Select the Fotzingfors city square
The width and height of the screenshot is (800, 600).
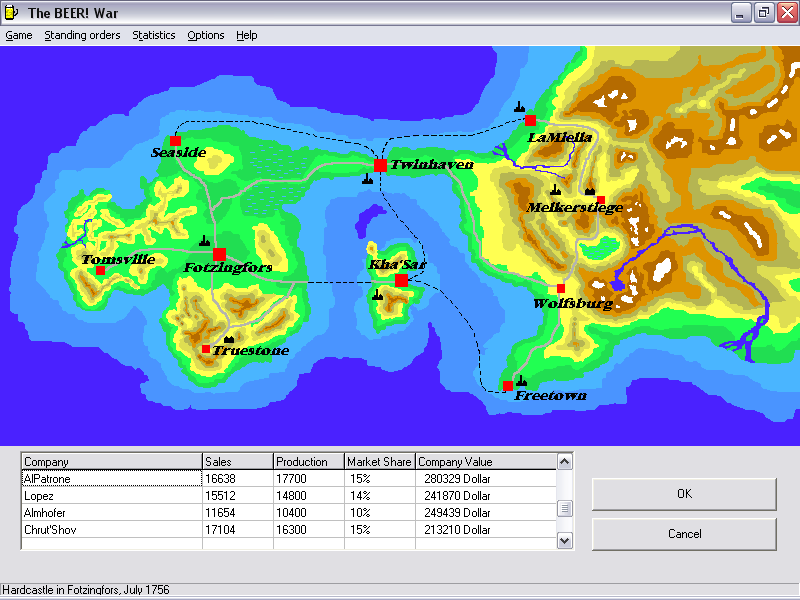point(219,254)
